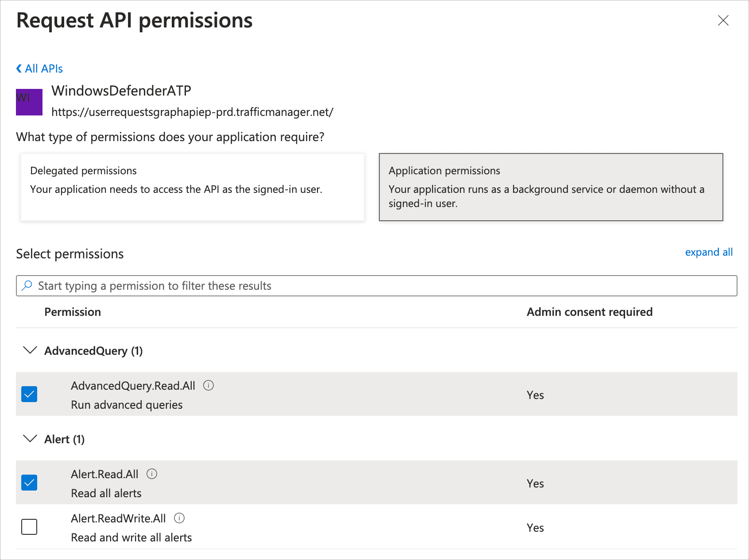Uncheck the AdvancedQuery.Read.All permission
This screenshot has width=749, height=560.
[29, 394]
